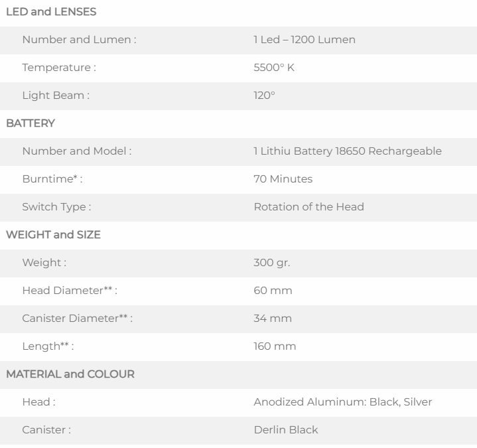Image resolution: width=477 pixels, height=448 pixels.
Task: Select the 300 gr. weight value
Action: pos(272,263)
